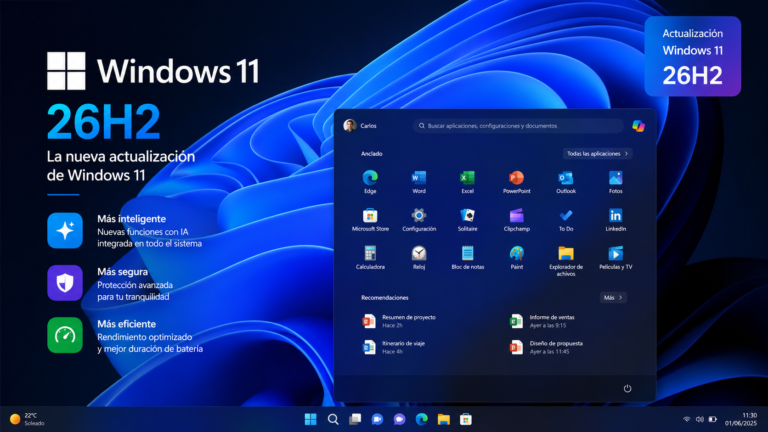768x432 pixels.
Task: Expand Más recommendations
Action: pyautogui.click(x=613, y=297)
